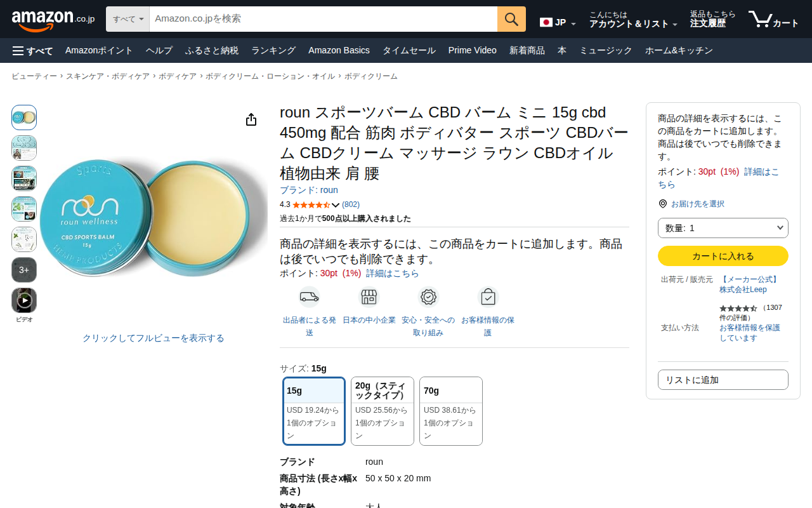Click the ビューティー breadcrumb

click(x=34, y=76)
